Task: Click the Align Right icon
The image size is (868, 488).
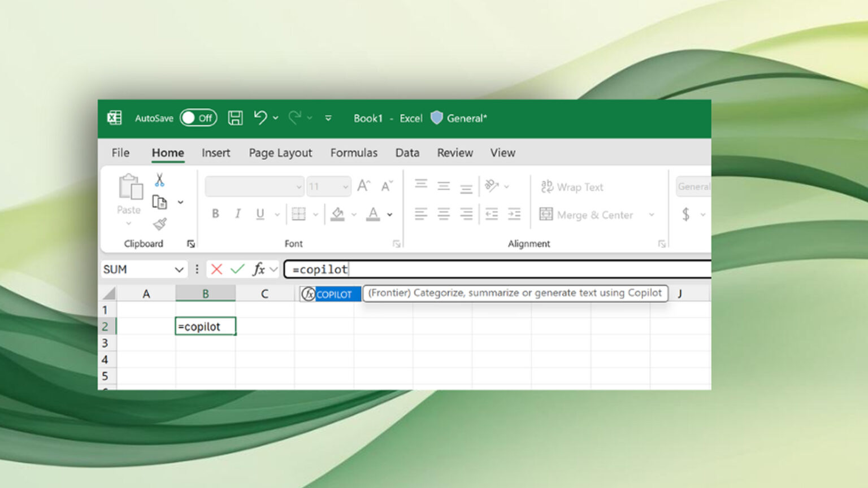Action: coord(466,213)
